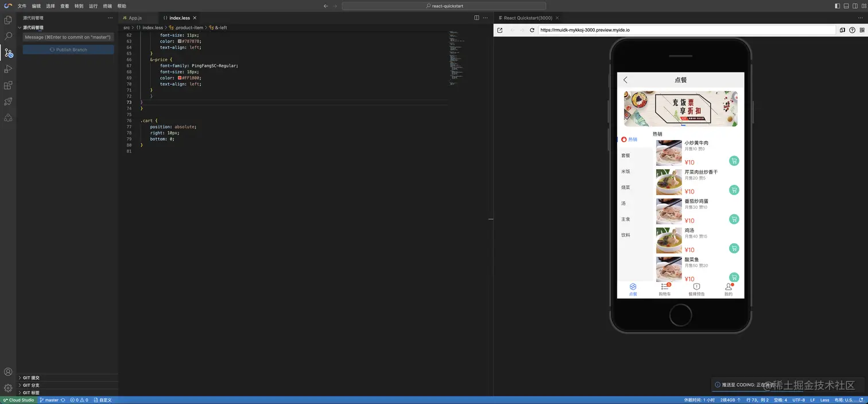The width and height of the screenshot is (868, 404).
Task: Click the Publish Branch button
Action: (68, 50)
